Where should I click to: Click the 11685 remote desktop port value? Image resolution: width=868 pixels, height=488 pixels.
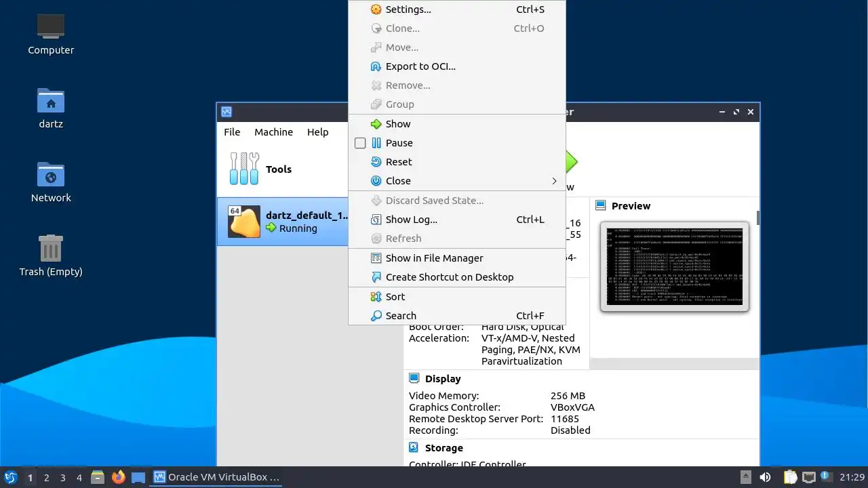pos(565,419)
